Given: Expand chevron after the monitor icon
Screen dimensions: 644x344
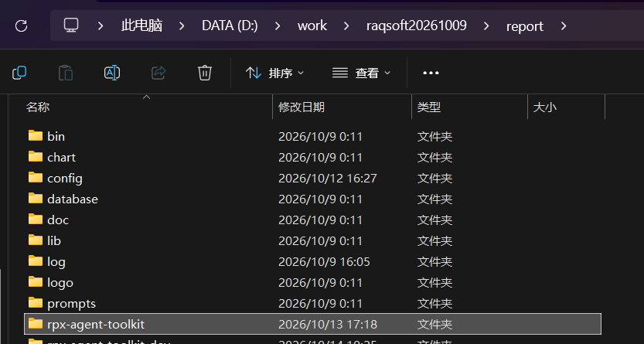Looking at the screenshot, I should click(101, 26).
